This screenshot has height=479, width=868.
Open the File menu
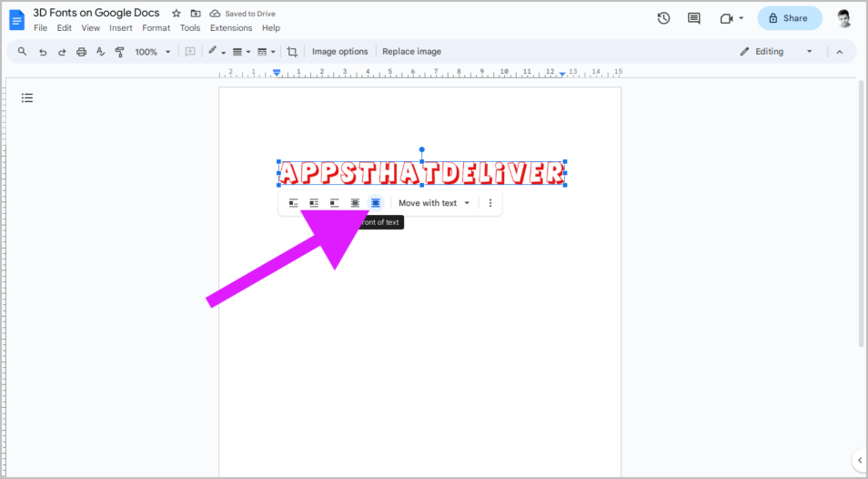coord(40,27)
